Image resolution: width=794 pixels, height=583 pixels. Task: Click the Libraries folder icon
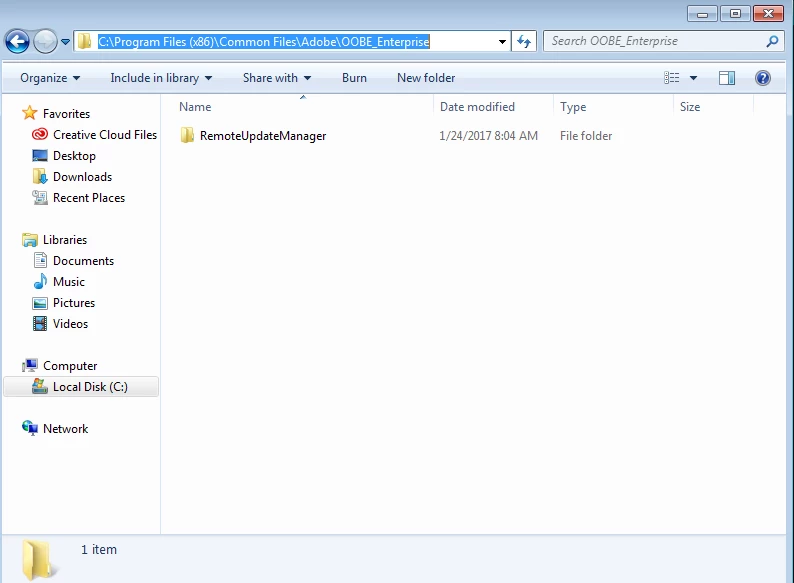tap(30, 240)
